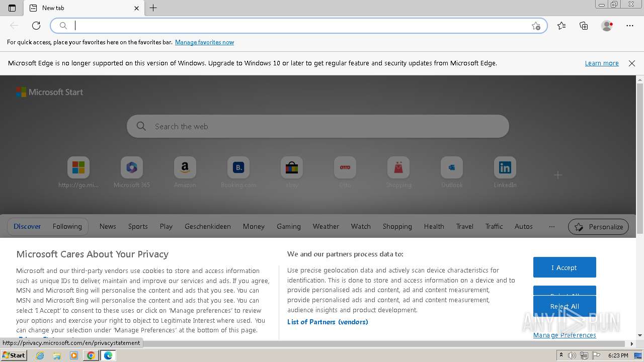Screen dimensions: 644x362
Task: Open the Otto quick link tile
Action: pyautogui.click(x=345, y=172)
